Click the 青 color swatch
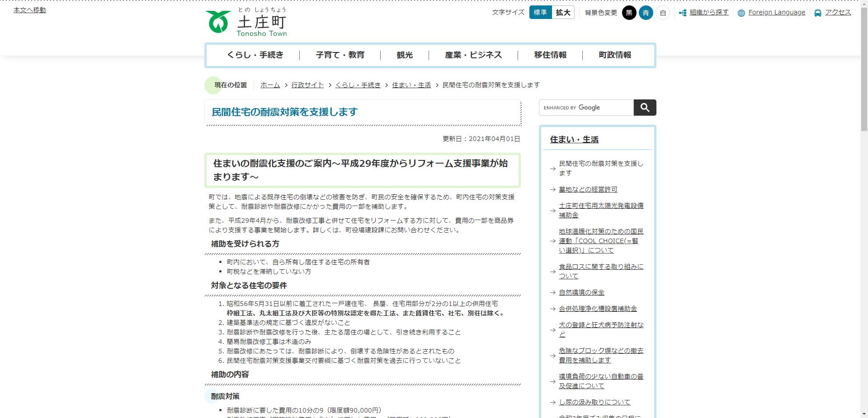 [646, 13]
